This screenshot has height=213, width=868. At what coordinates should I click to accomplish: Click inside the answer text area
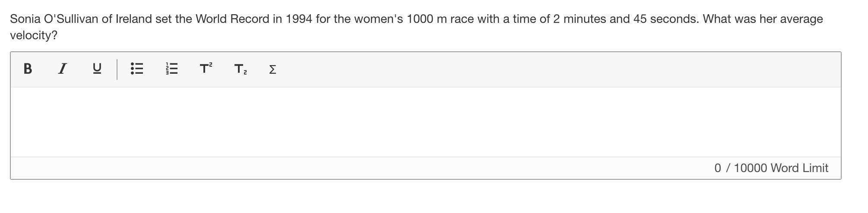[425, 122]
